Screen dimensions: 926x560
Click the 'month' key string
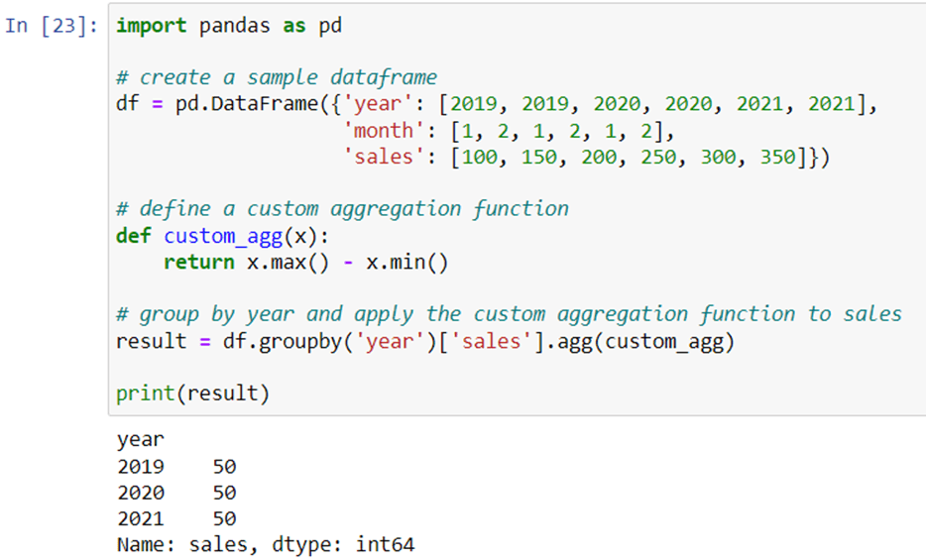[384, 131]
